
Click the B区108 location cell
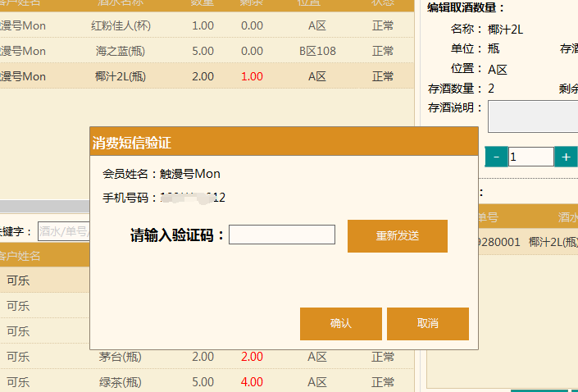coord(317,51)
